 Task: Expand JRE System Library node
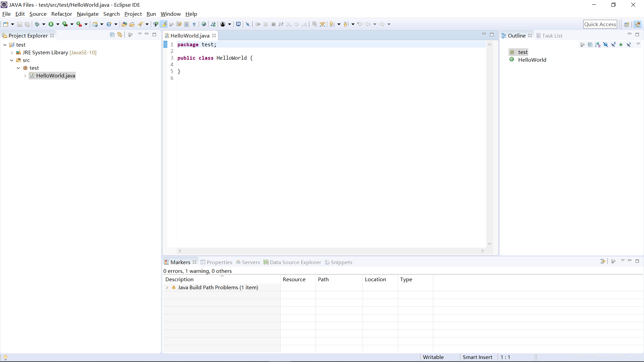coord(12,53)
